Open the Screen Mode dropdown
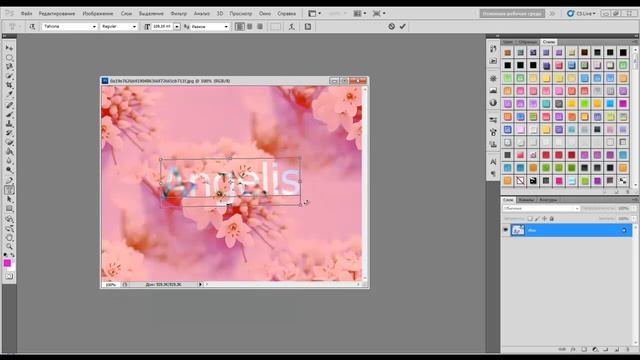The width and height of the screenshot is (640, 360). pos(378,13)
